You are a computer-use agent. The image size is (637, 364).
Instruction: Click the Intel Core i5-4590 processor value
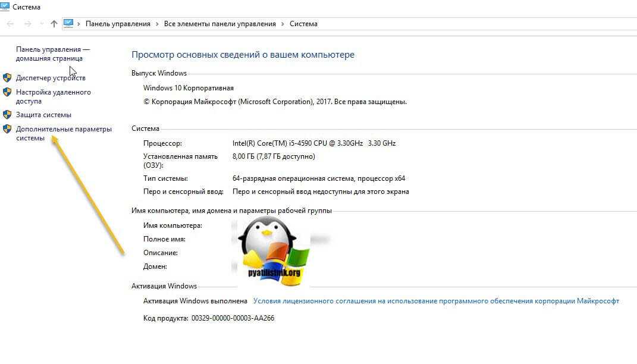coord(313,143)
